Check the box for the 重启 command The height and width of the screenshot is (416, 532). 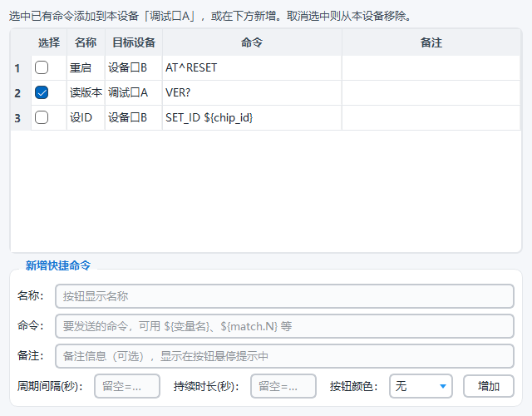click(x=42, y=67)
